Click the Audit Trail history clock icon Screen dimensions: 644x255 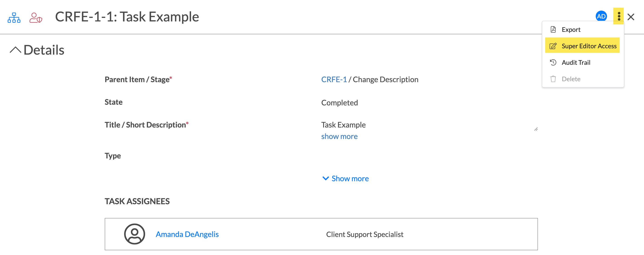point(553,63)
